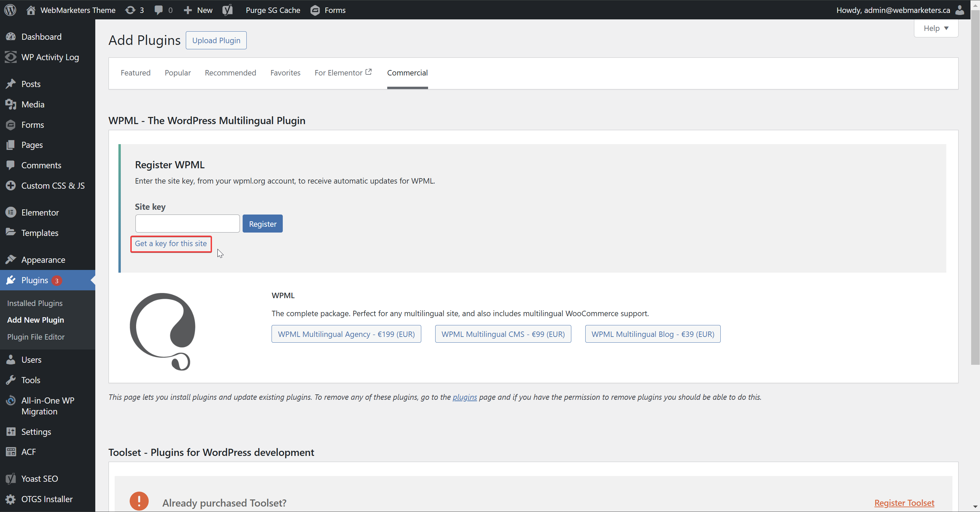This screenshot has width=980, height=512.
Task: Click WPML Multilingual CMS €99 button
Action: click(x=503, y=334)
